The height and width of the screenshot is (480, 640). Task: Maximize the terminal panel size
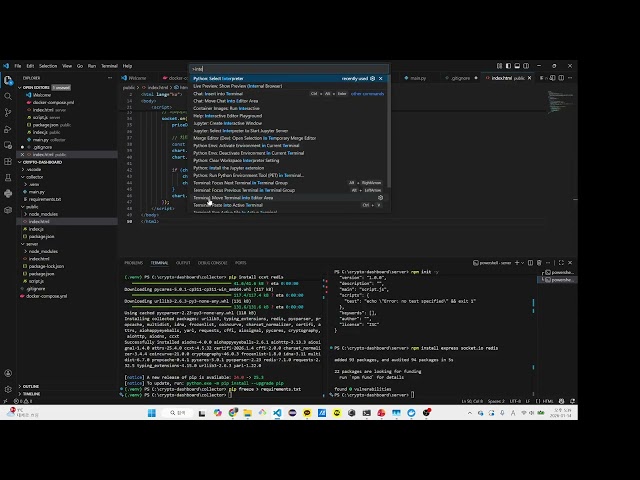561,263
